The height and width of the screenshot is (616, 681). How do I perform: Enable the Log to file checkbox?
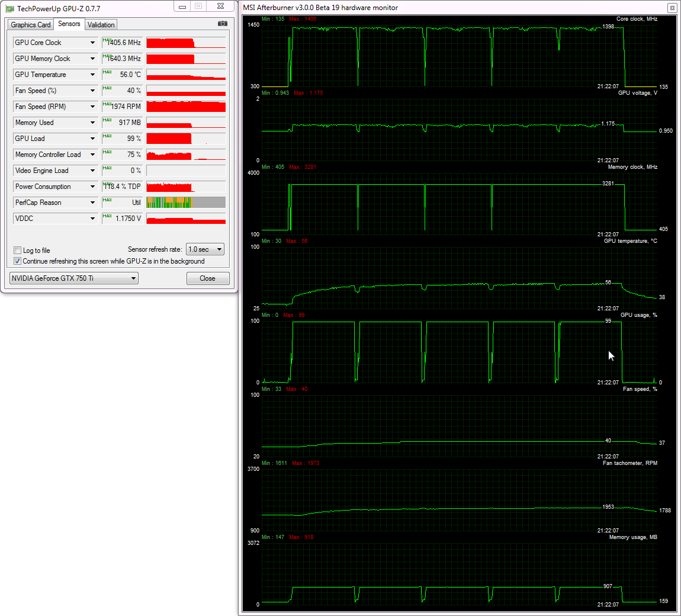[18, 250]
